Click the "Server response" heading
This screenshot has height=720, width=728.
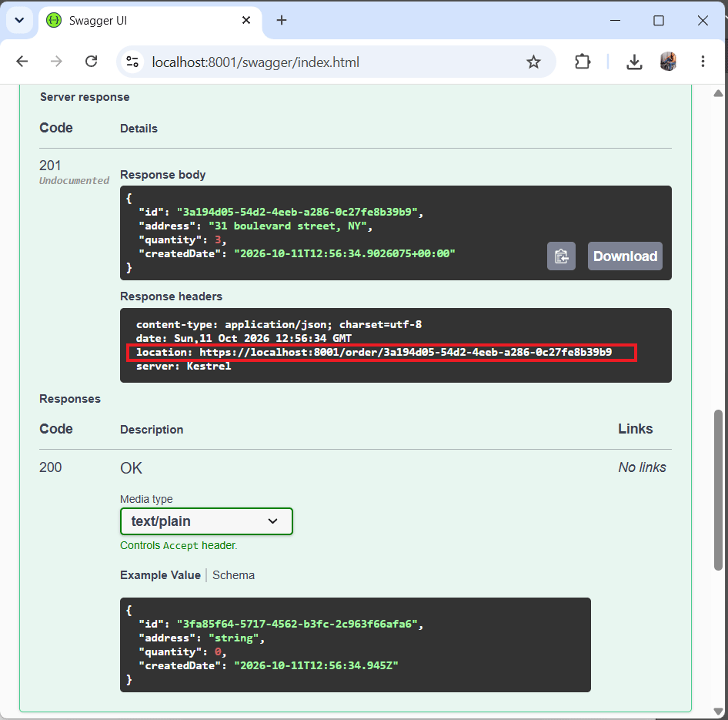pos(85,97)
